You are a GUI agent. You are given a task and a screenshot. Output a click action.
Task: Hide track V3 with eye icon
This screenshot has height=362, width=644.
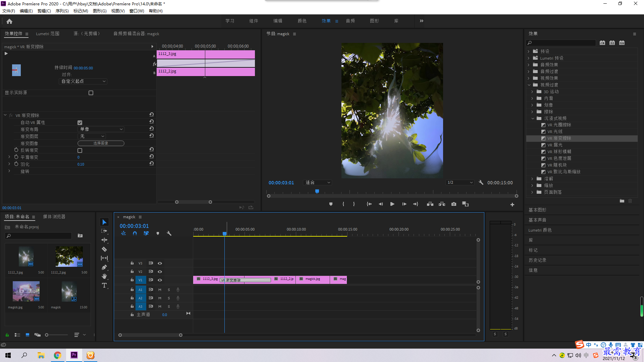pyautogui.click(x=160, y=263)
